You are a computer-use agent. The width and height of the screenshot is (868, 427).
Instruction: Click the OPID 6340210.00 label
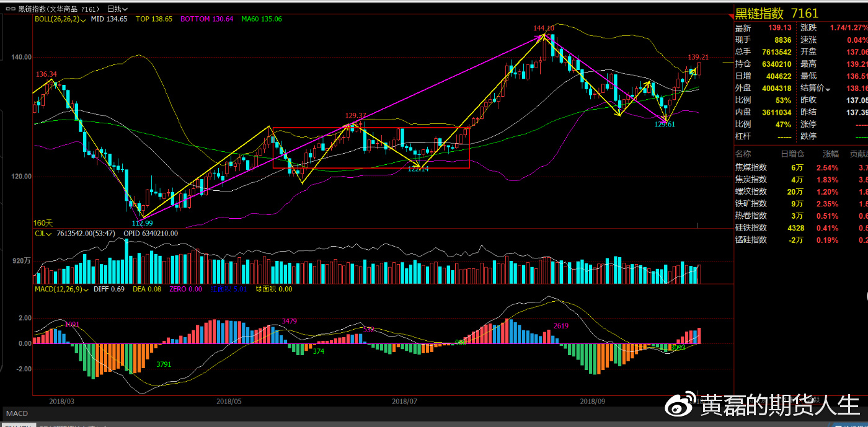(x=151, y=234)
